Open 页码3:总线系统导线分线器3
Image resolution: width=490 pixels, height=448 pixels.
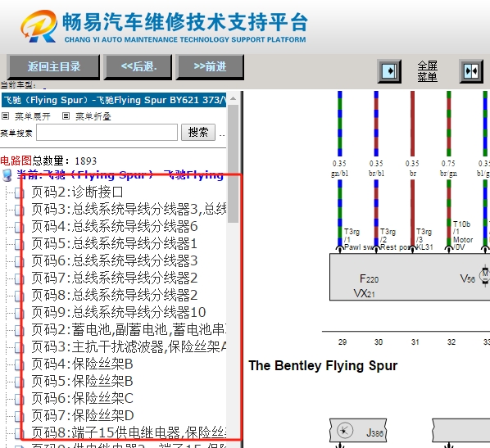(x=129, y=210)
